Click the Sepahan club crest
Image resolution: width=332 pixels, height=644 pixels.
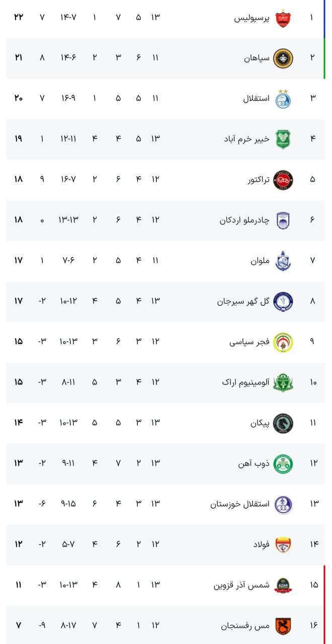[283, 58]
